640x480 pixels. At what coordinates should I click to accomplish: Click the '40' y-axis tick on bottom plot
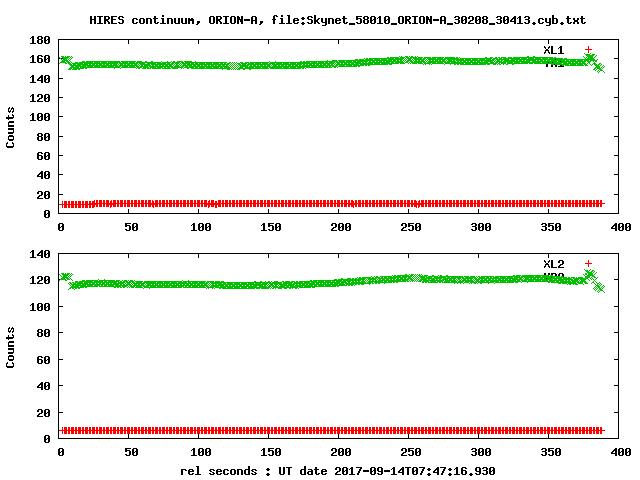tap(43, 386)
